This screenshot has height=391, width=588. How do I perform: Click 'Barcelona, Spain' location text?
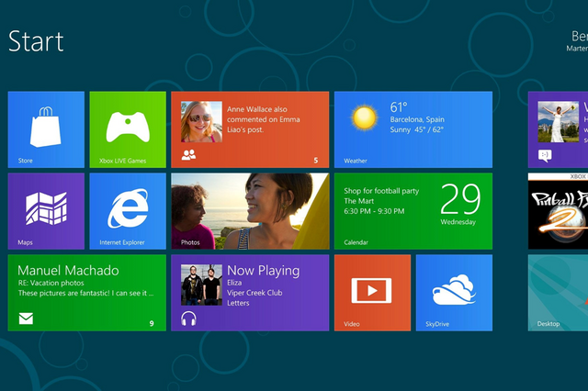417,119
